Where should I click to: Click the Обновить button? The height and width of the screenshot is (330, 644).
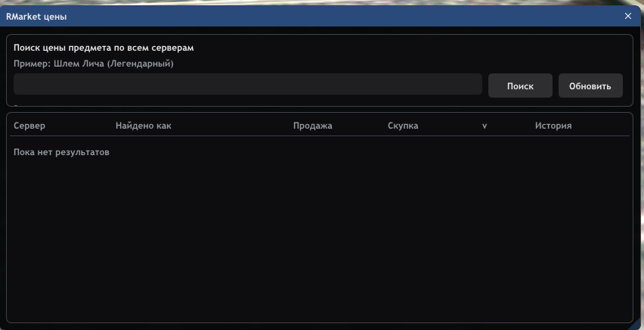coord(590,86)
